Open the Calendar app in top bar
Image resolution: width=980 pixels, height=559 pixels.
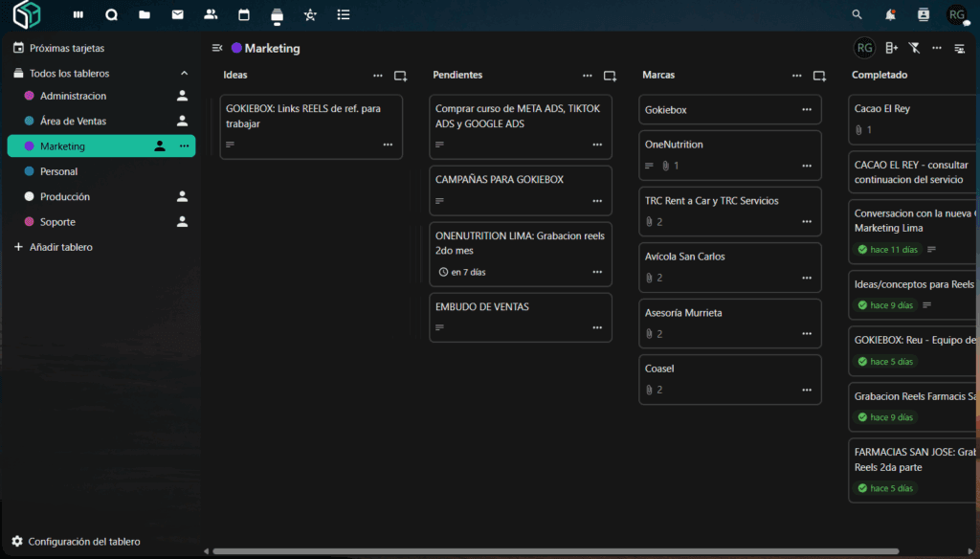244,14
